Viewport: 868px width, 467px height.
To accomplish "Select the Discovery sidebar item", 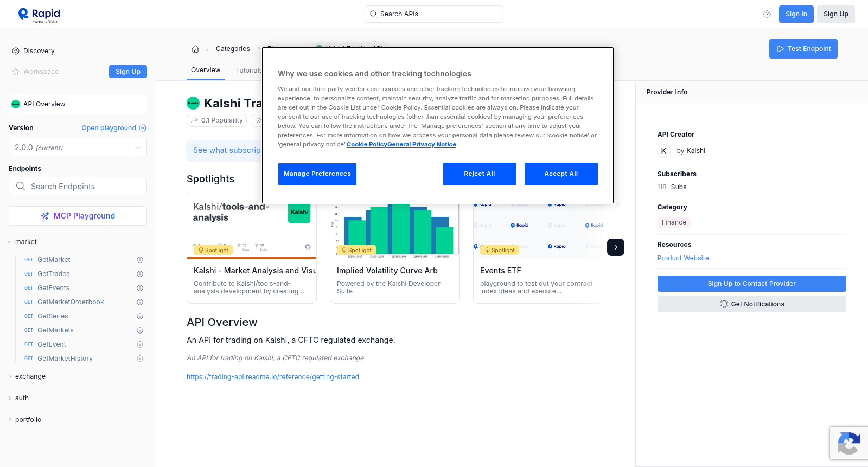I will (39, 51).
